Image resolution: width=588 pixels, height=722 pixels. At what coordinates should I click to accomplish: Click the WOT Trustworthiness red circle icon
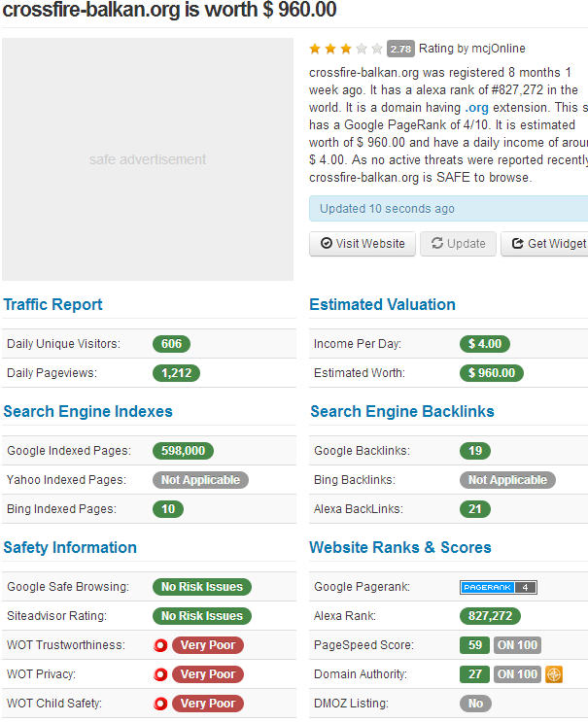[160, 645]
